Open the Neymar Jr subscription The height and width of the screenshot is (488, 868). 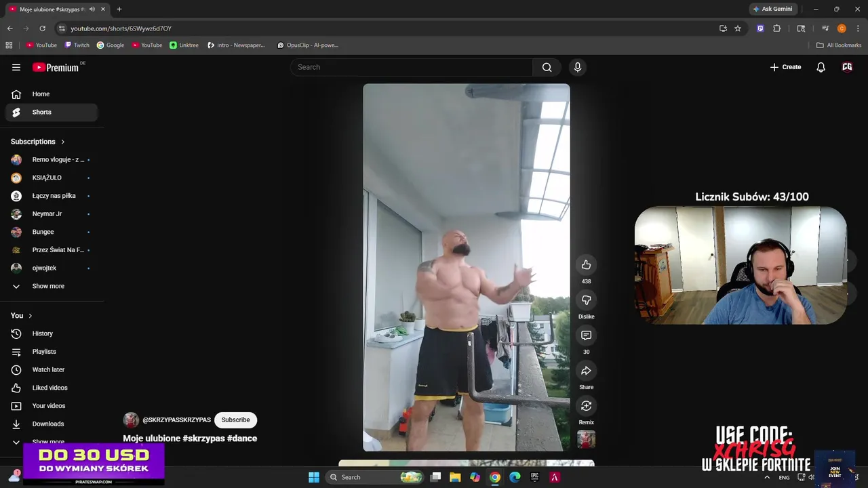pos(52,214)
